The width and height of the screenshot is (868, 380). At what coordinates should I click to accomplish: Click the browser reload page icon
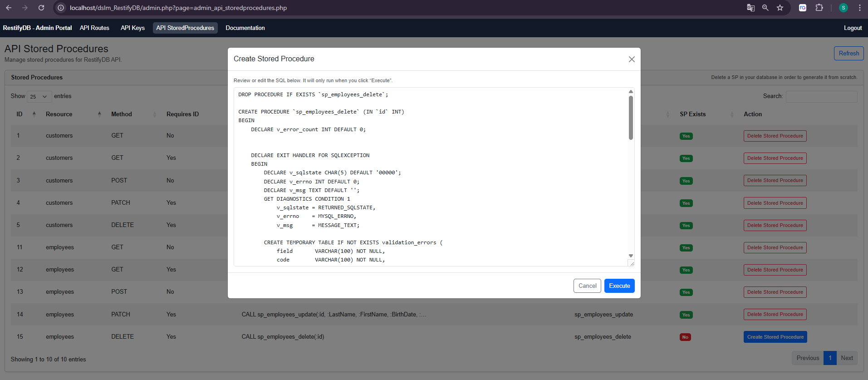point(41,8)
